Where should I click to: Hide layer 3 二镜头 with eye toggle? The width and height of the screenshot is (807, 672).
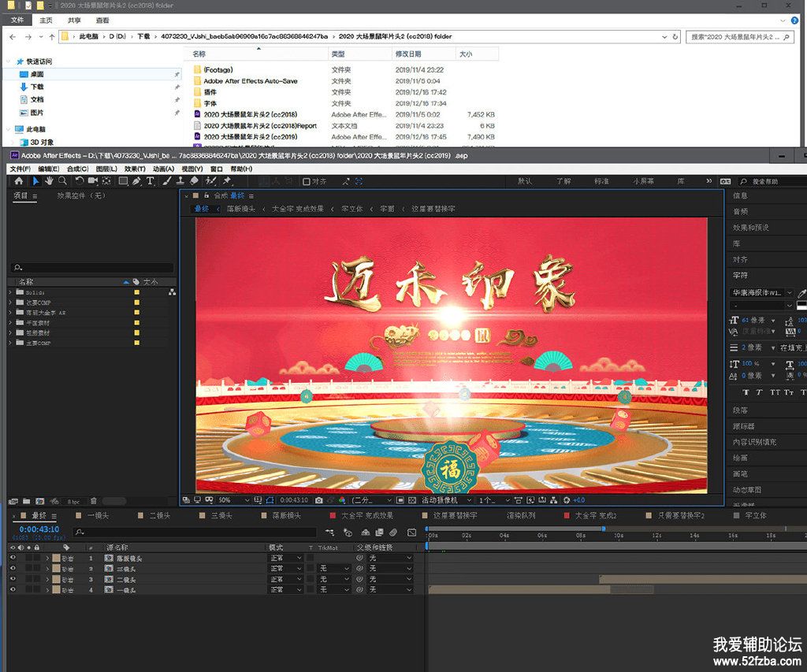click(13, 579)
